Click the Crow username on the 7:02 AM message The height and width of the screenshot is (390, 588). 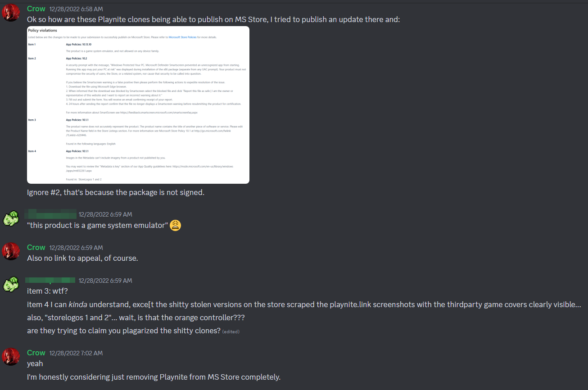36,353
